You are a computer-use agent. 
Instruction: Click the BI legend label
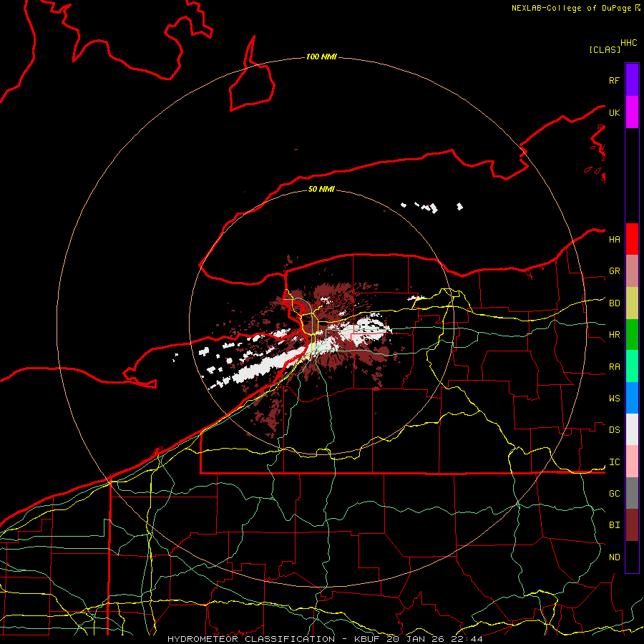(x=615, y=525)
